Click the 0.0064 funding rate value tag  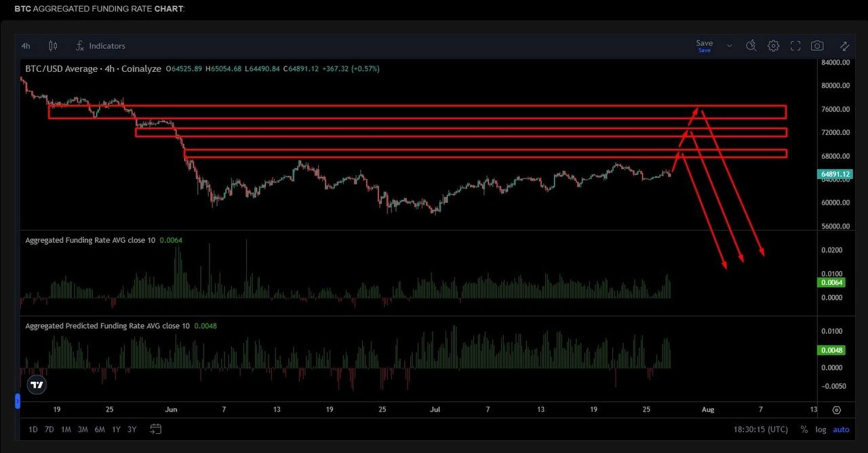coord(831,282)
